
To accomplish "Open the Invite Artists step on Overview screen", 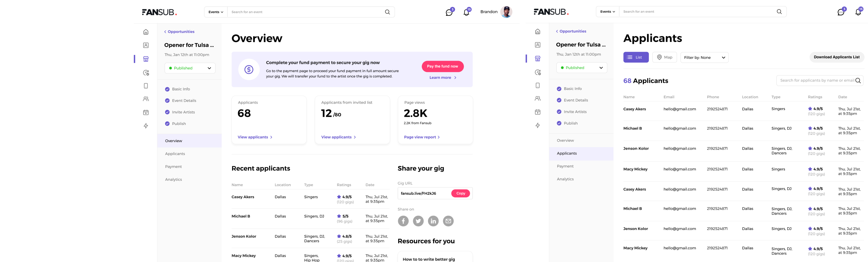I will (x=180, y=112).
